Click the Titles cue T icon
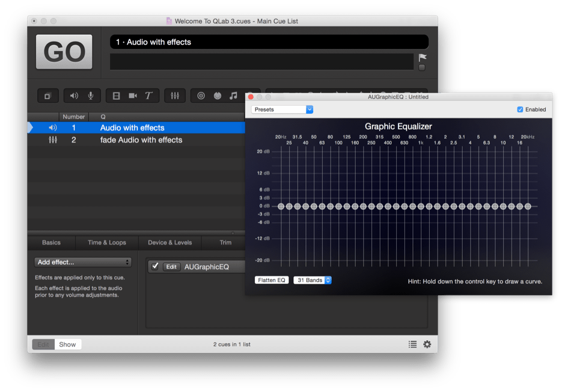 click(148, 96)
